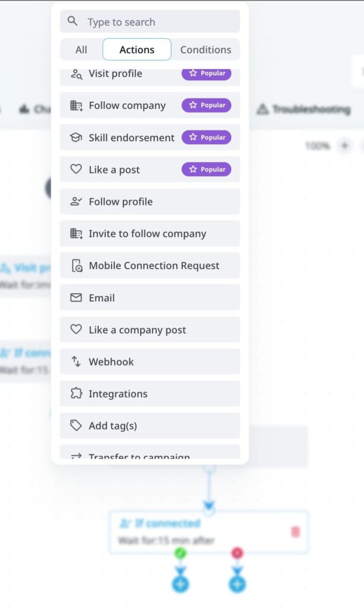Select the Email envelope icon
The height and width of the screenshot is (610, 364).
tap(76, 297)
